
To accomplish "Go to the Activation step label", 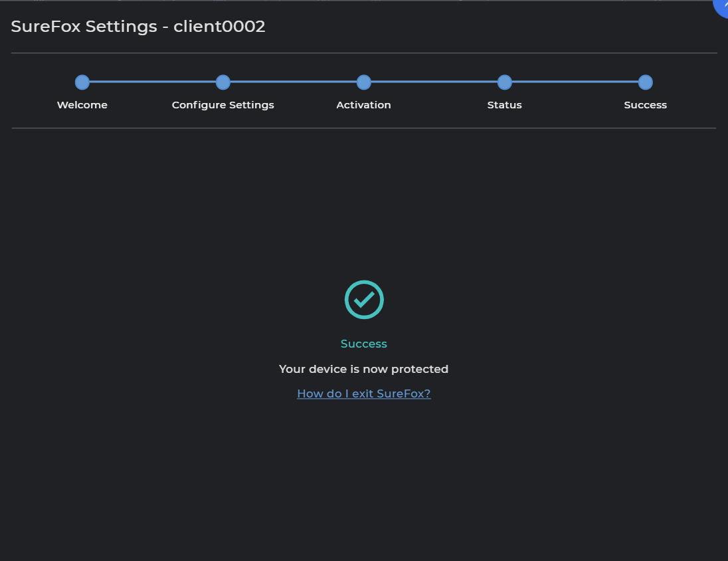I will pos(363,105).
